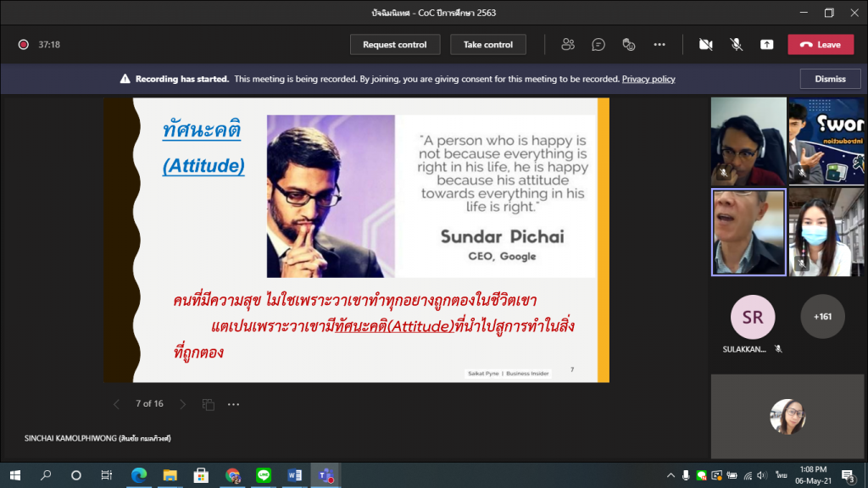Open the meeting chat panel
This screenshot has width=868, height=488.
click(598, 44)
